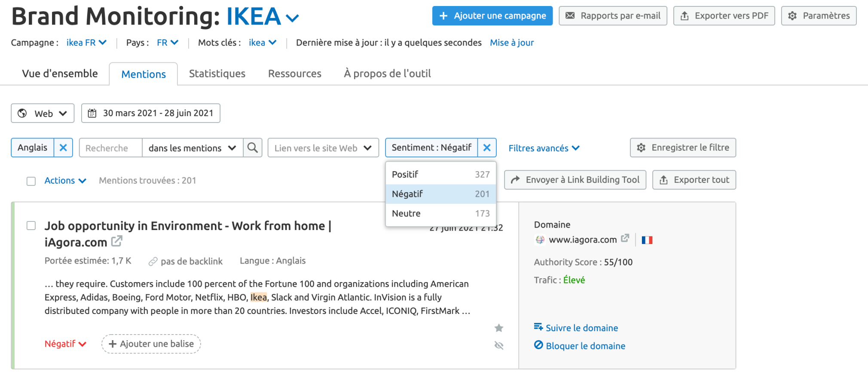This screenshot has height=375, width=868.
Task: Hide the mention with crossed-eye icon
Action: coord(499,345)
